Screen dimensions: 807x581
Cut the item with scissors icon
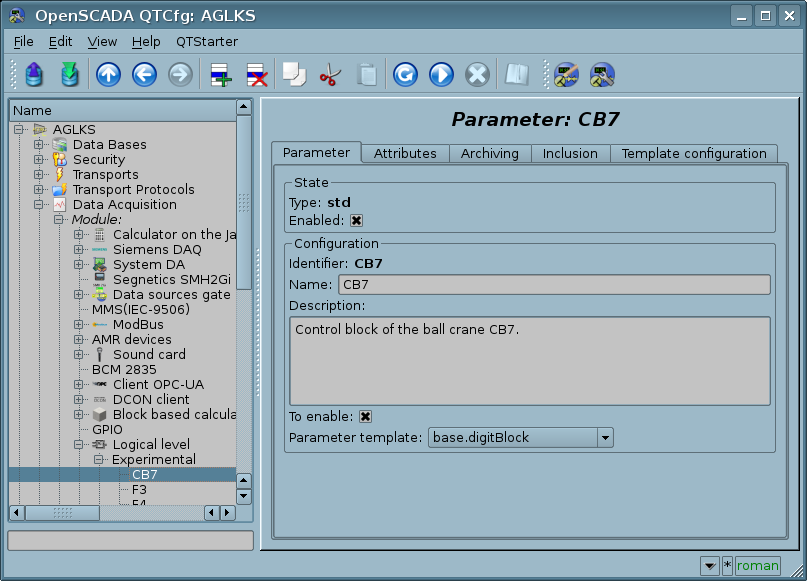click(x=329, y=75)
